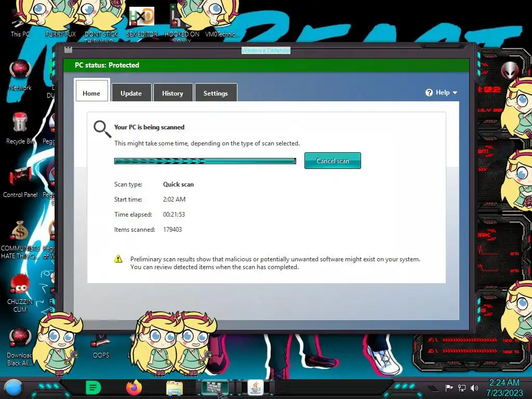Click the Preliminary scan results warning text
Screen dimensions: 532x399
click(275, 263)
